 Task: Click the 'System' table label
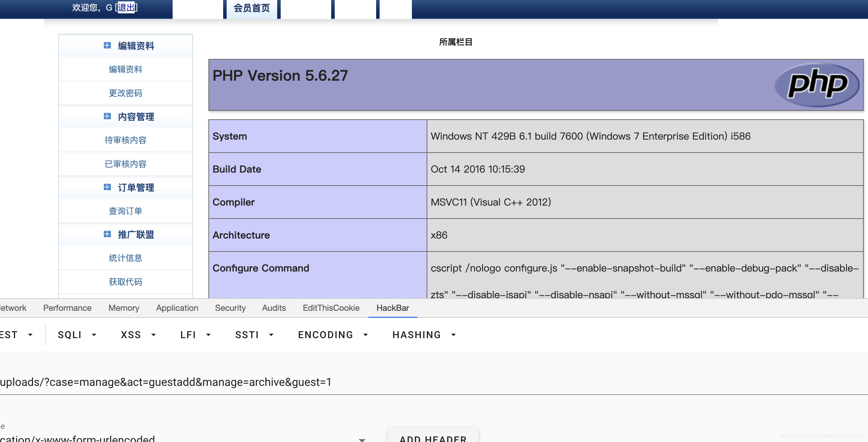point(229,136)
